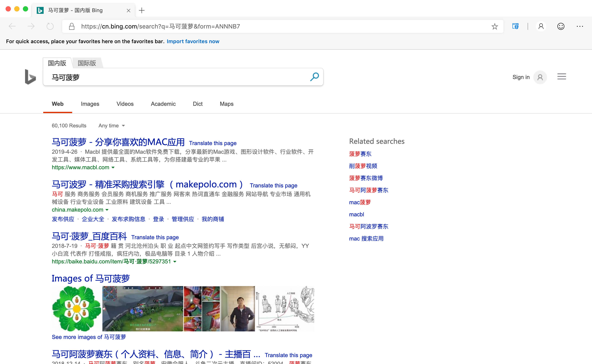Open the Videos results tab
Screen dimensions: 592x364
(125, 104)
